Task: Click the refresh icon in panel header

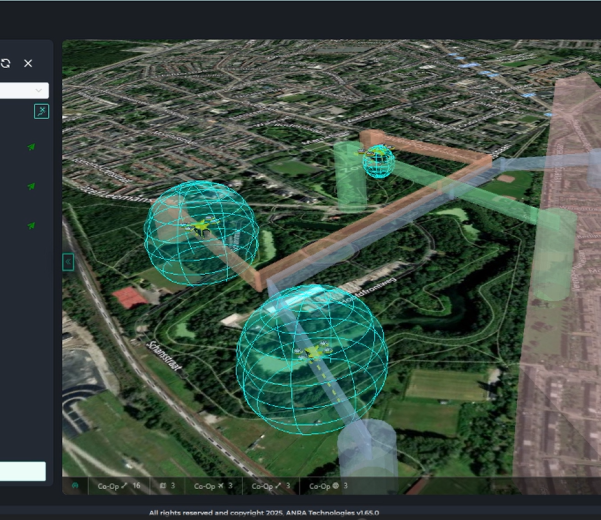Action: 5,63
